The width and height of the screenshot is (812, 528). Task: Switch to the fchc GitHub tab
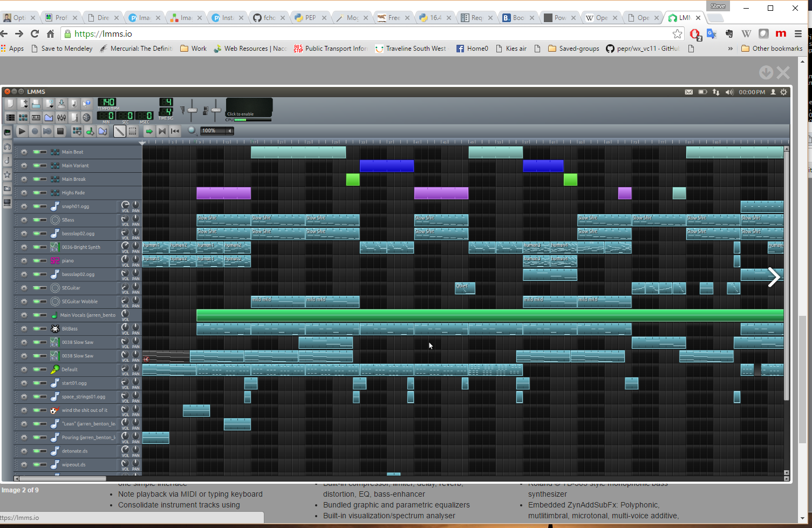pos(269,17)
